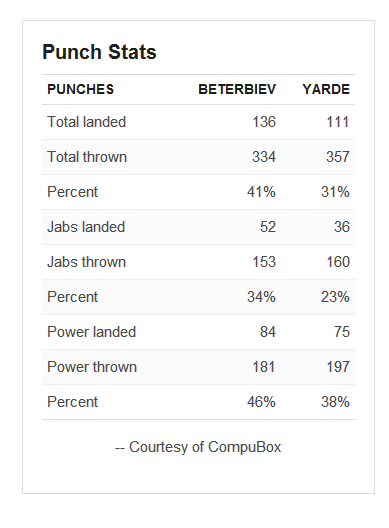The height and width of the screenshot is (528, 389).
Task: Click the Courtesy of CompuBox credit
Action: [x=198, y=447]
